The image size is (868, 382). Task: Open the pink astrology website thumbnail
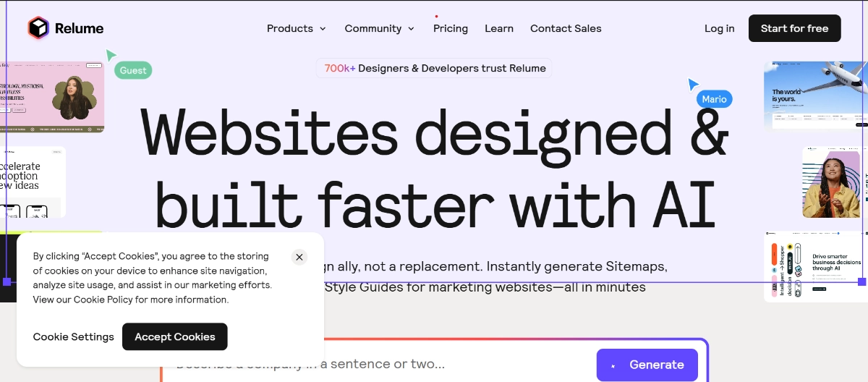[52, 97]
